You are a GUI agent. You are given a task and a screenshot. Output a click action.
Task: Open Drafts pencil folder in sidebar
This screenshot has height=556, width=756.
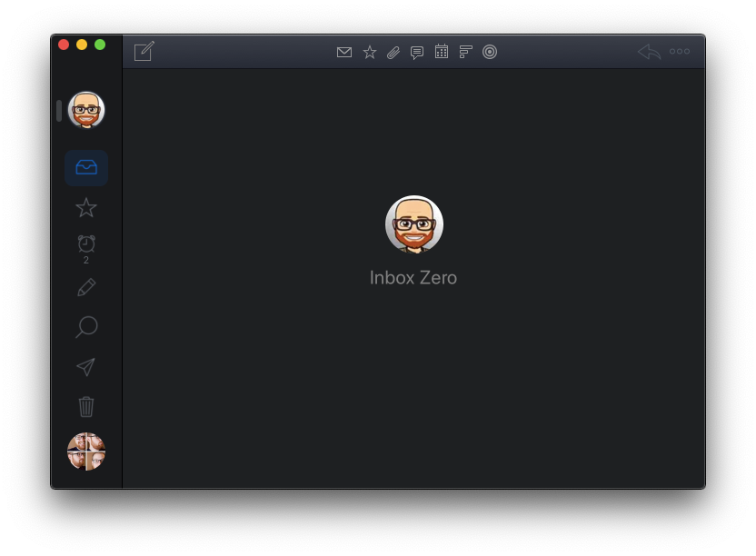click(86, 287)
